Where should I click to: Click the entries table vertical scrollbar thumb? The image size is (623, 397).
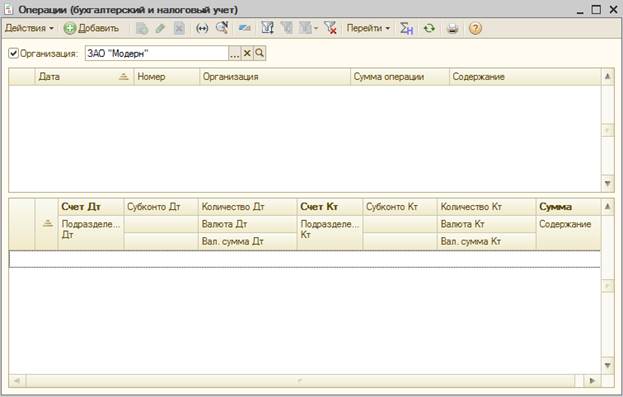coord(608,285)
